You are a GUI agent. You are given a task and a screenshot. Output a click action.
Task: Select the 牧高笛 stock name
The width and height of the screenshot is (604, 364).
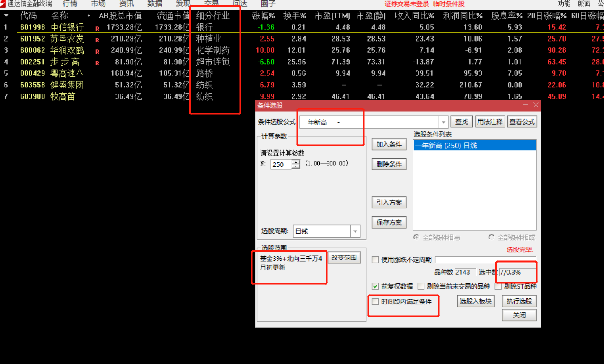click(63, 96)
